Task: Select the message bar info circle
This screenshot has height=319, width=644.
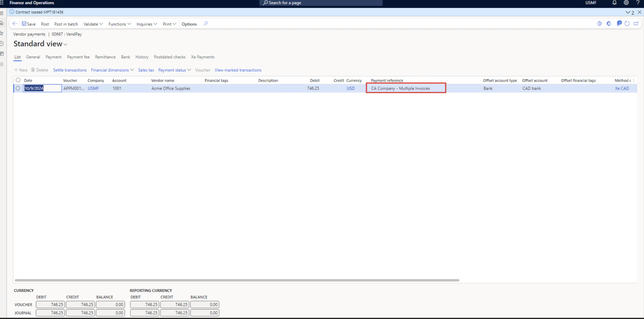Action: pyautogui.click(x=12, y=12)
